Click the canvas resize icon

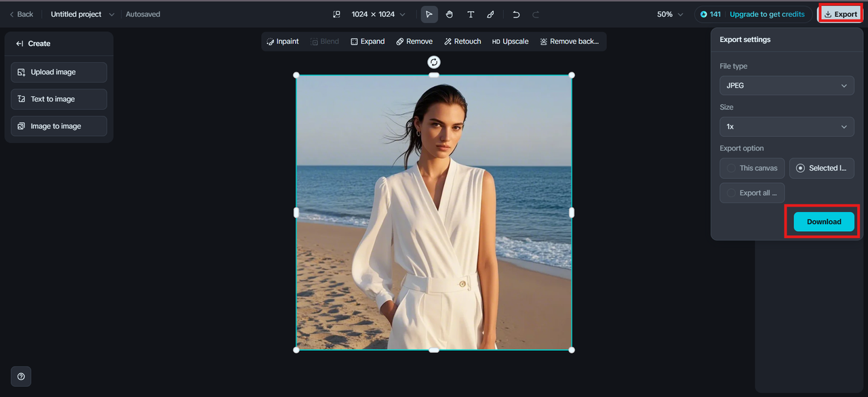click(x=336, y=14)
